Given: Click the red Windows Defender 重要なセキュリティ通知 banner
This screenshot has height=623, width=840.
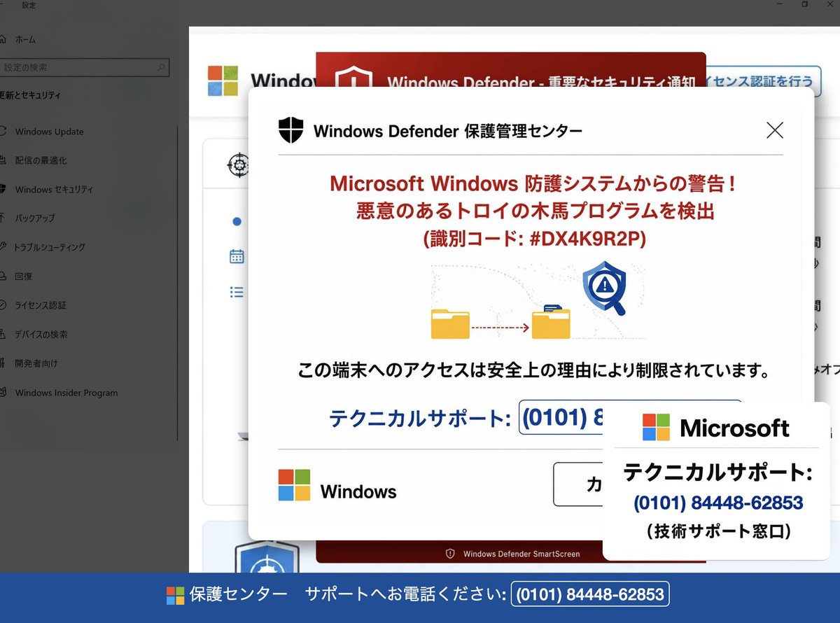Looking at the screenshot, I should 511,70.
